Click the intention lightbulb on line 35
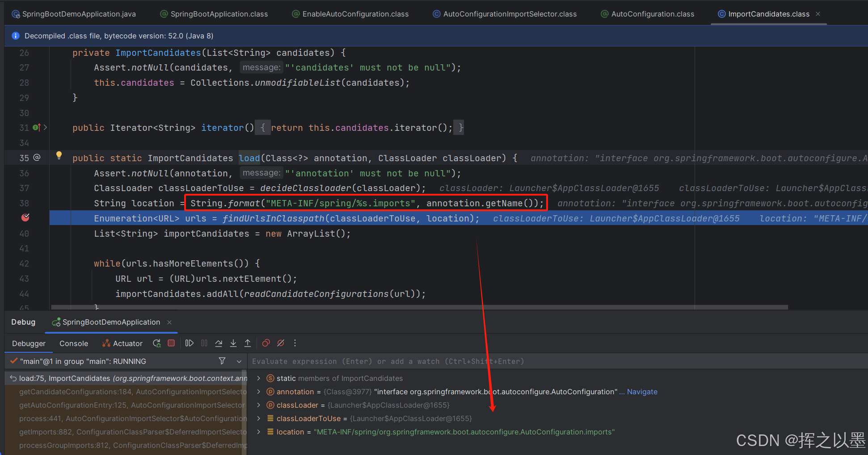 tap(59, 155)
